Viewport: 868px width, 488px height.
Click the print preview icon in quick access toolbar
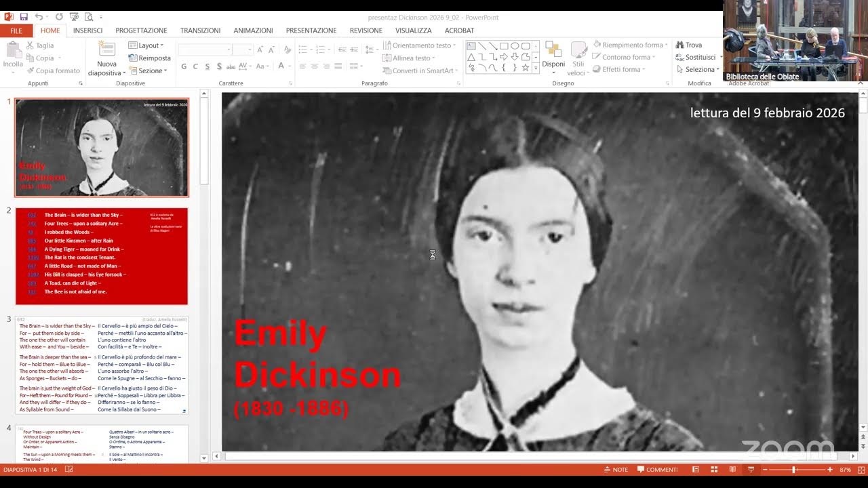pos(89,17)
